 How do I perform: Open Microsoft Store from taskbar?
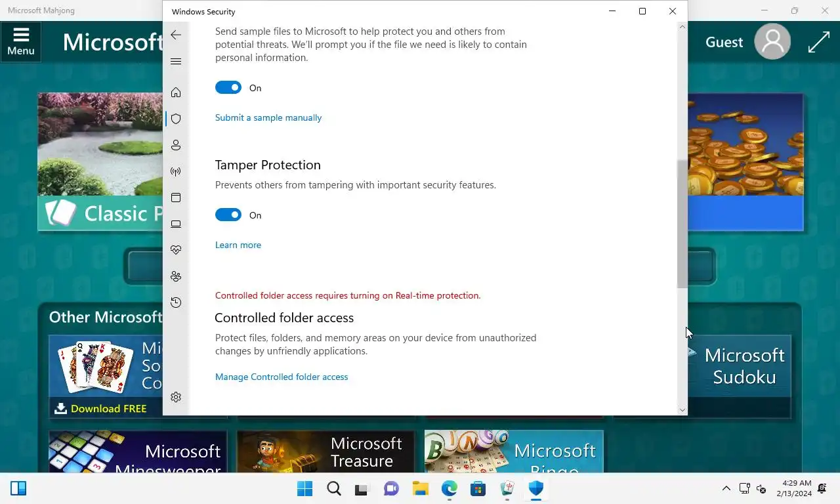(478, 489)
